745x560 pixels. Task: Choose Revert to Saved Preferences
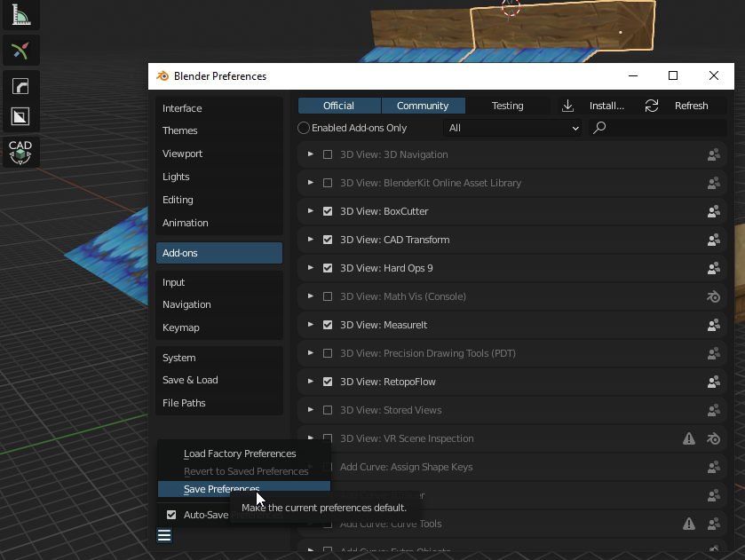coord(243,471)
